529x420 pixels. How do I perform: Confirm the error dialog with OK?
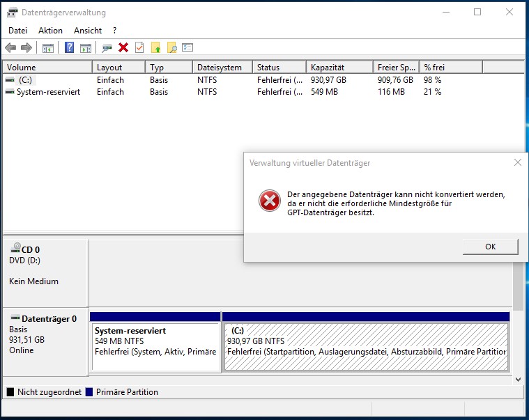pyautogui.click(x=490, y=247)
